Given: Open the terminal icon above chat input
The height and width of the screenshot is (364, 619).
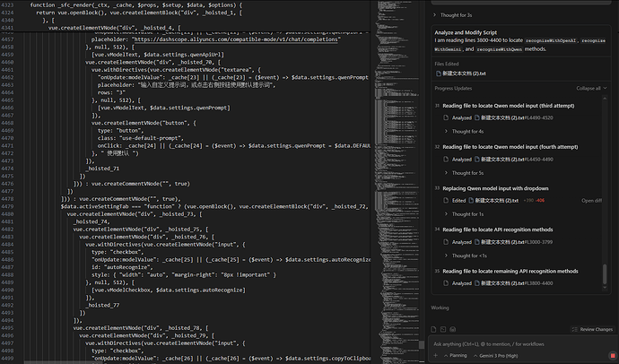Looking at the screenshot, I should [x=443, y=329].
